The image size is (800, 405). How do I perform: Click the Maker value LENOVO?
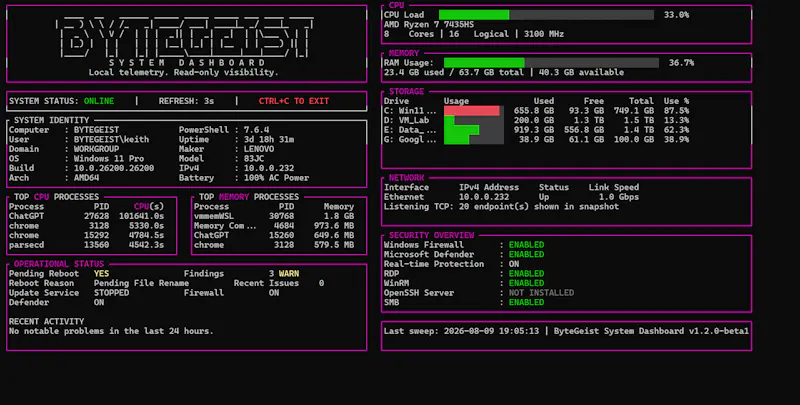click(259, 149)
